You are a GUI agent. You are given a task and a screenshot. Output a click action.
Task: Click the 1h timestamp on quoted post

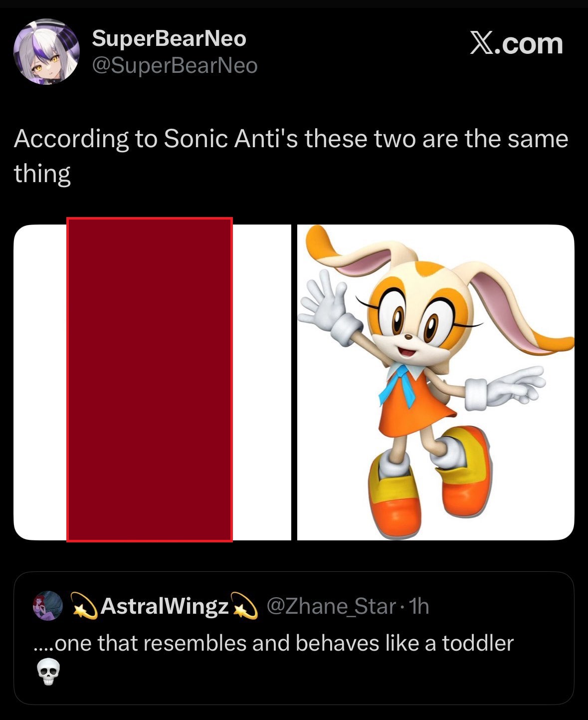419,606
